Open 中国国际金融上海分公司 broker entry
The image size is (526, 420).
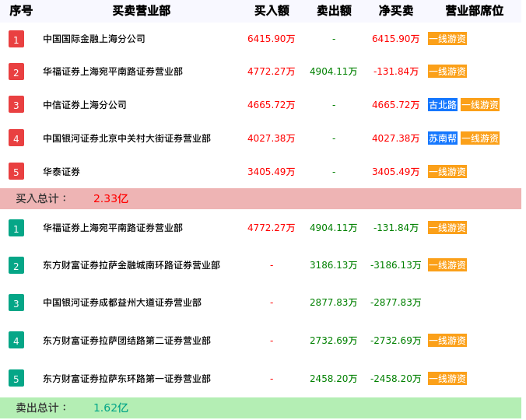coord(94,39)
